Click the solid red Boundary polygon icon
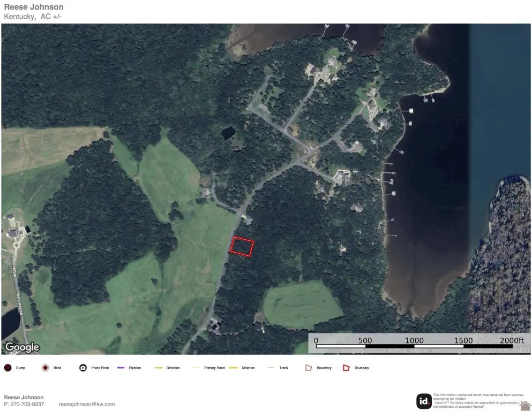This screenshot has height=411, width=532. [346, 368]
